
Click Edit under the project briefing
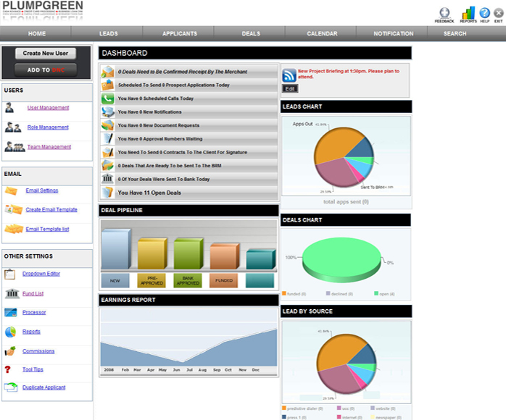click(x=290, y=88)
